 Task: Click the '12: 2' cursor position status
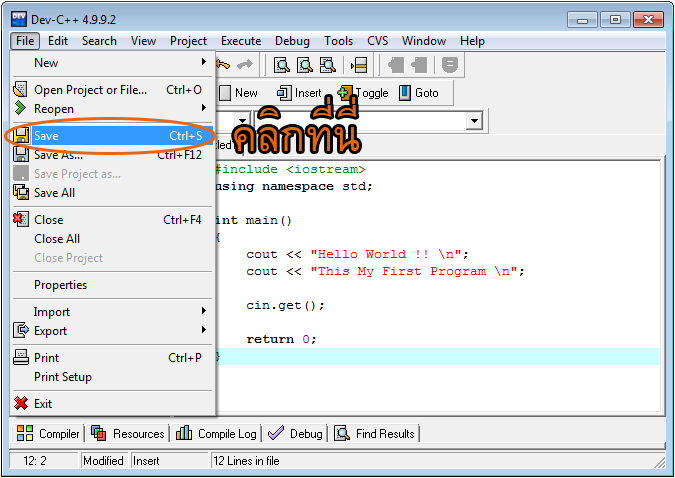click(34, 461)
